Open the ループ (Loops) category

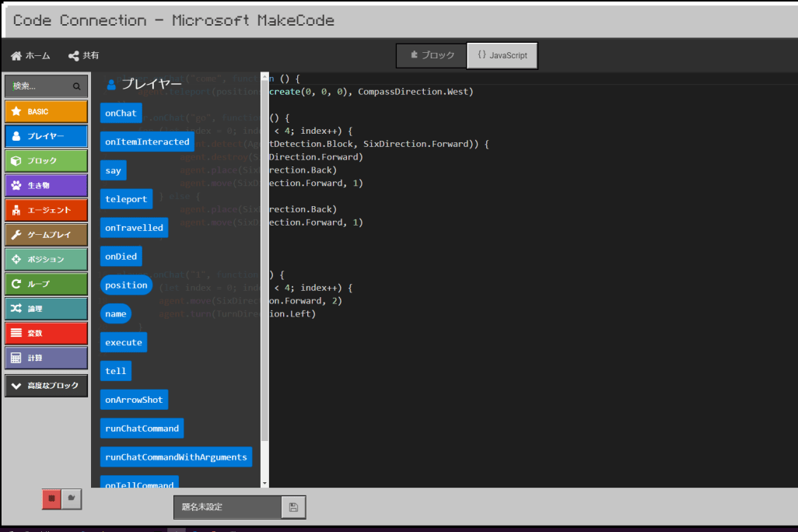[x=46, y=284]
